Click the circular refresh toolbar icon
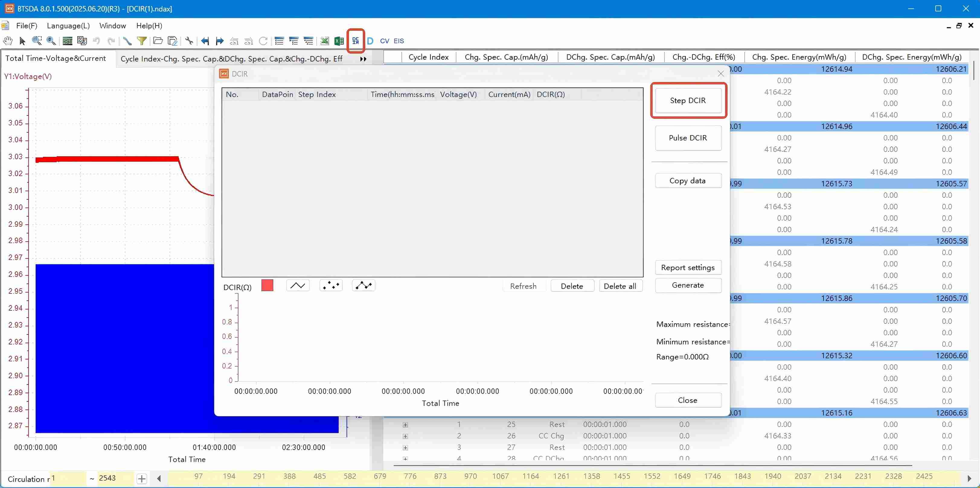Viewport: 980px width, 488px height. coord(263,41)
